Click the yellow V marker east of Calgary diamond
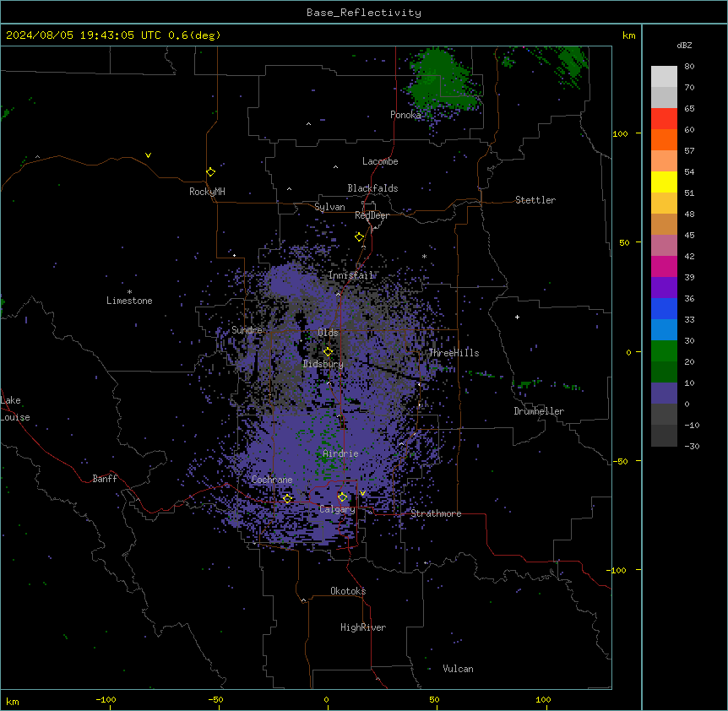Screen dimensions: 728x711 tap(362, 493)
